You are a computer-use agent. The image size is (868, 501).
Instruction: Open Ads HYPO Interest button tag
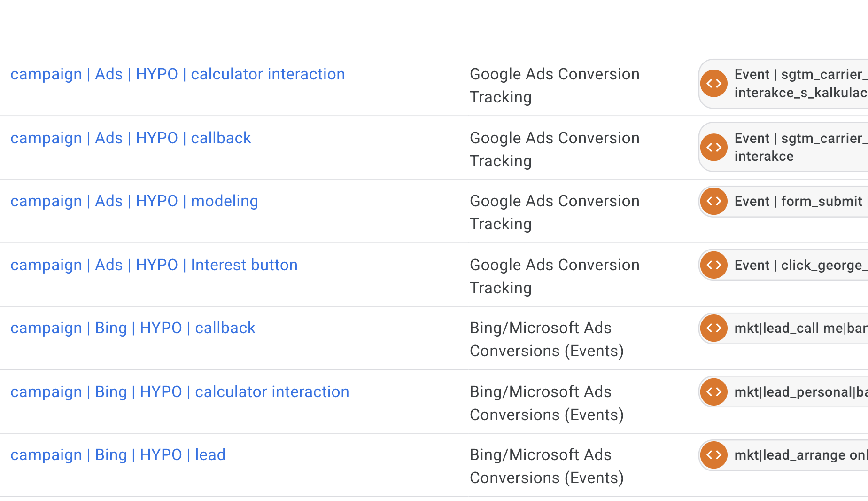pyautogui.click(x=154, y=265)
